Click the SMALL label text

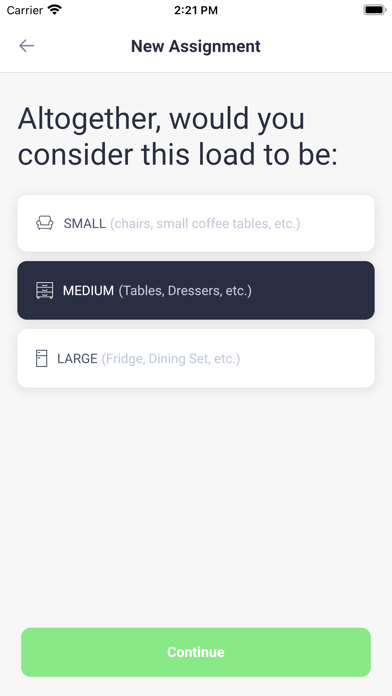tap(84, 223)
